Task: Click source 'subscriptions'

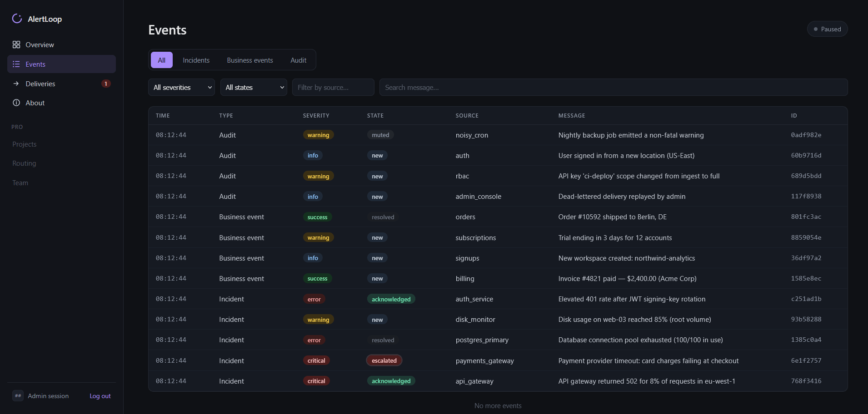Action: (476, 237)
